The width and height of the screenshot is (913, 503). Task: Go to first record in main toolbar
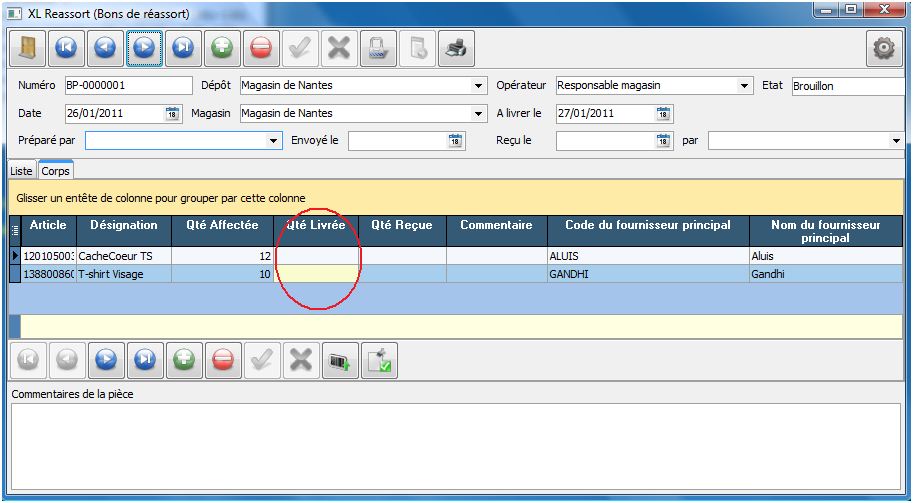click(x=67, y=48)
